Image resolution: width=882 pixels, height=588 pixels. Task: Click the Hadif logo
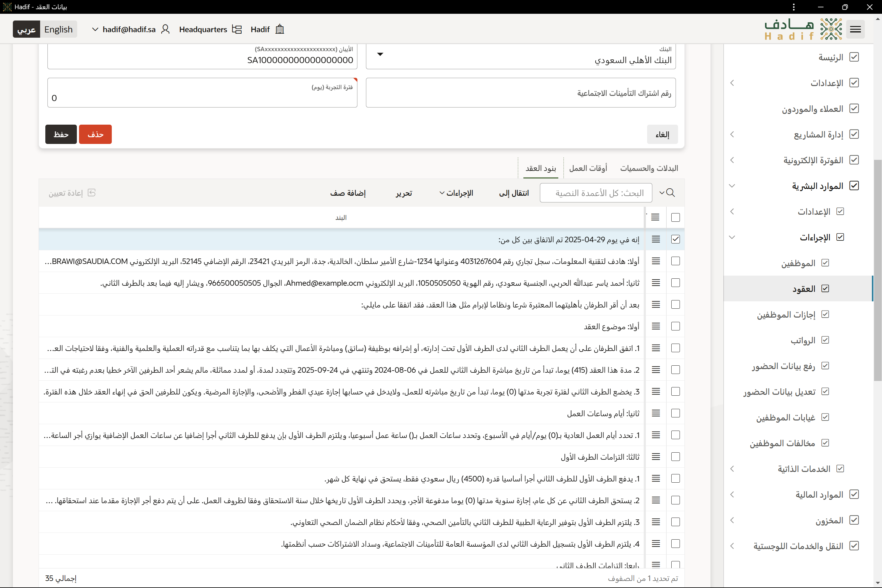pyautogui.click(x=803, y=29)
